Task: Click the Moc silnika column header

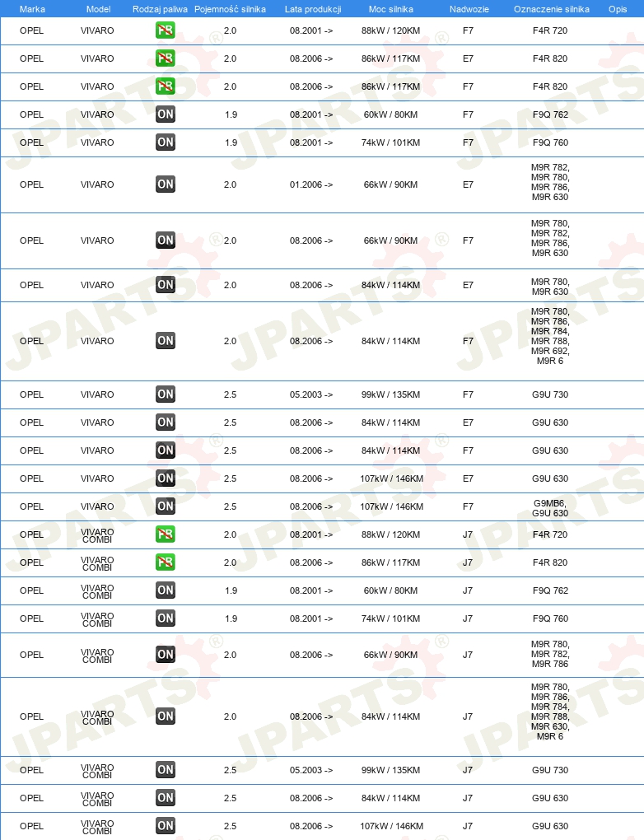Action: 391,9
